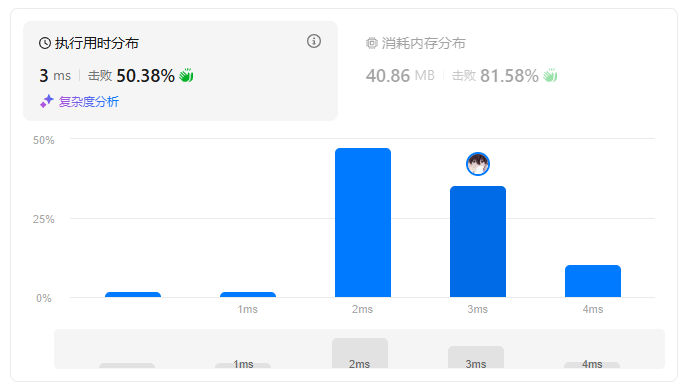Click the 3ms gray bar in range selector
Screen dimensions: 693x391
(476, 357)
